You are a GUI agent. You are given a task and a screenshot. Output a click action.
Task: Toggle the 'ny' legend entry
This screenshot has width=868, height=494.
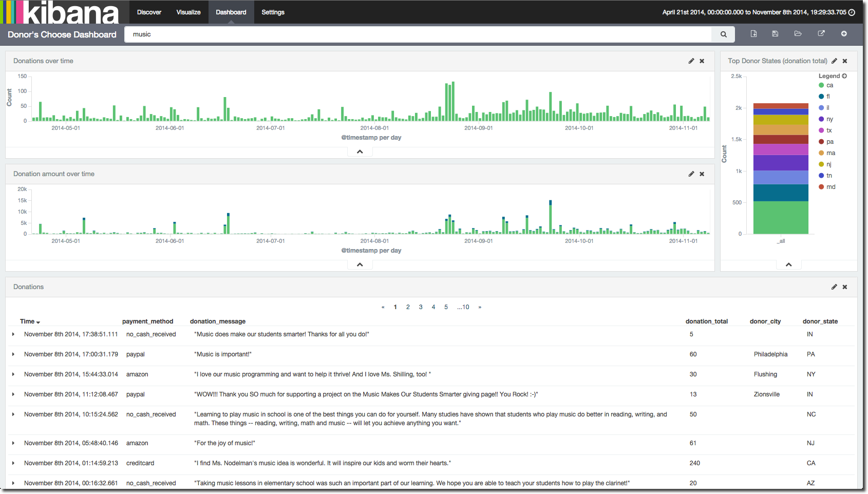point(829,119)
